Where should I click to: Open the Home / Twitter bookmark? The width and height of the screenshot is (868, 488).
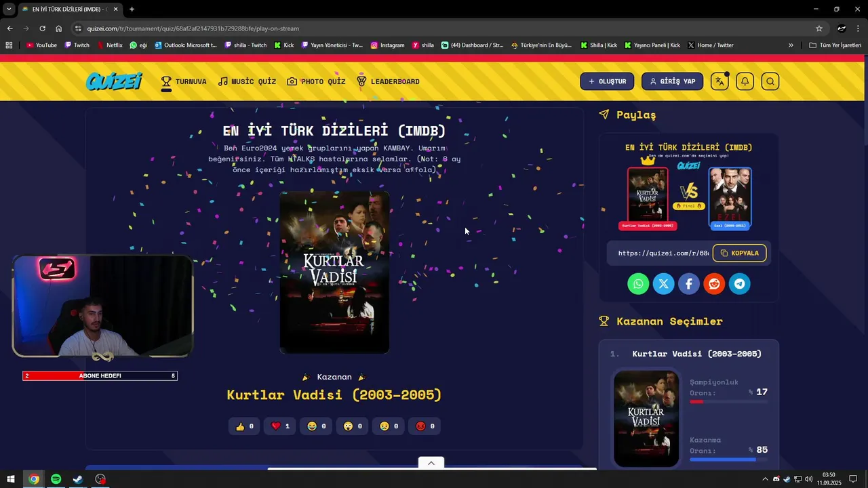(711, 45)
